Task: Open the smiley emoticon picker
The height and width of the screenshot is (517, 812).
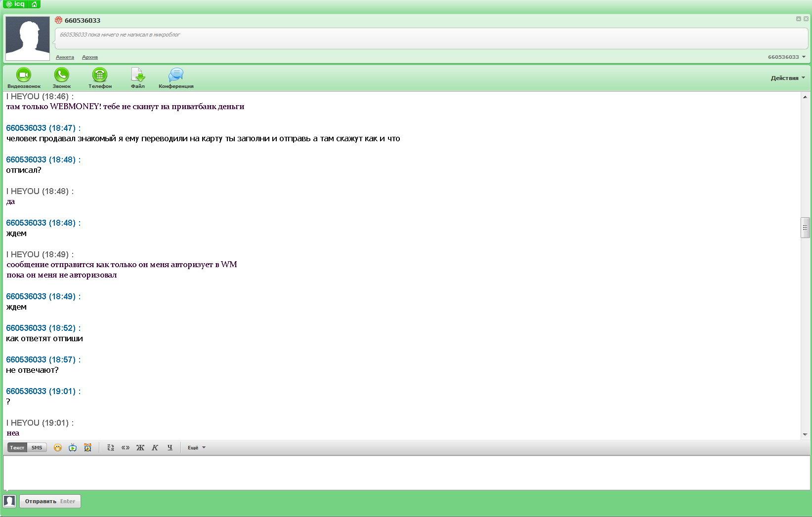Action: [58, 447]
